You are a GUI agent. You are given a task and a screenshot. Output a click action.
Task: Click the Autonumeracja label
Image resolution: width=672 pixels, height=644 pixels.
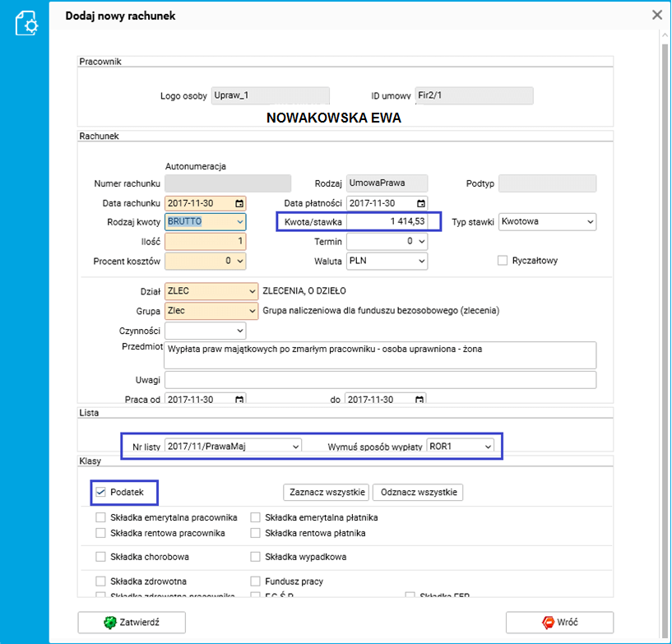click(196, 166)
